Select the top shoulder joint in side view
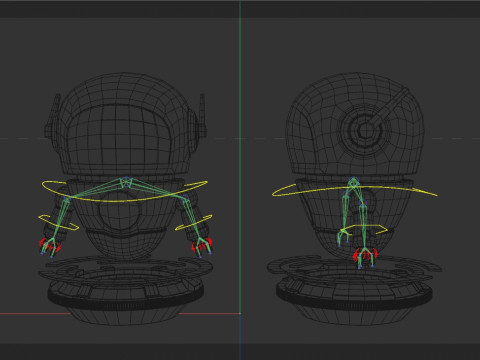Image resolution: width=480 pixels, height=360 pixels. (353, 181)
